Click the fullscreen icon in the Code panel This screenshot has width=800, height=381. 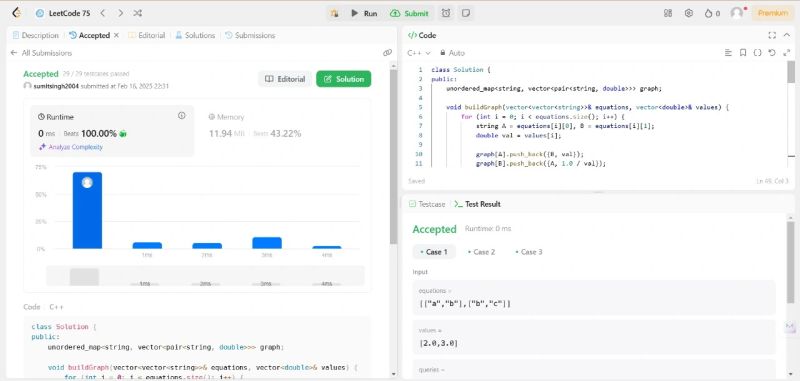772,35
